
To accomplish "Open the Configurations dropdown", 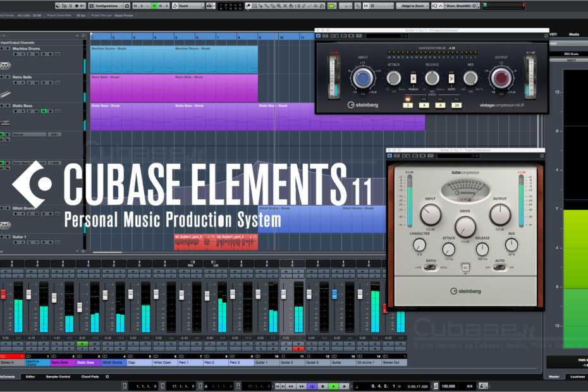I will click(106, 6).
